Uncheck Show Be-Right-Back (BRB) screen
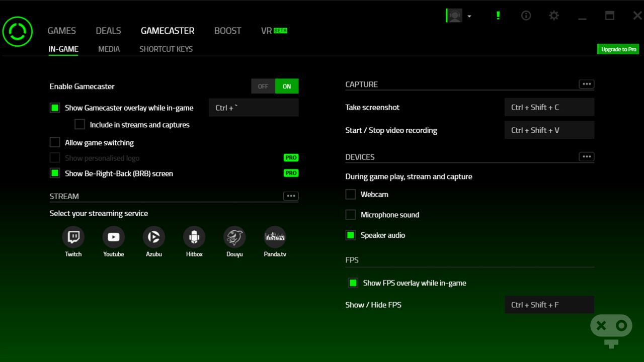The image size is (644, 362). 55,173
